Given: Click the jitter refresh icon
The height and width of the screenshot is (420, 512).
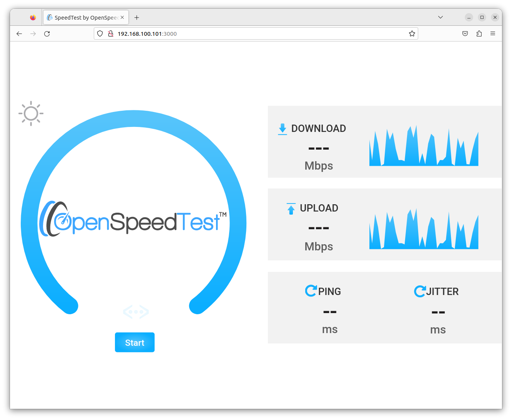Looking at the screenshot, I should coord(420,291).
